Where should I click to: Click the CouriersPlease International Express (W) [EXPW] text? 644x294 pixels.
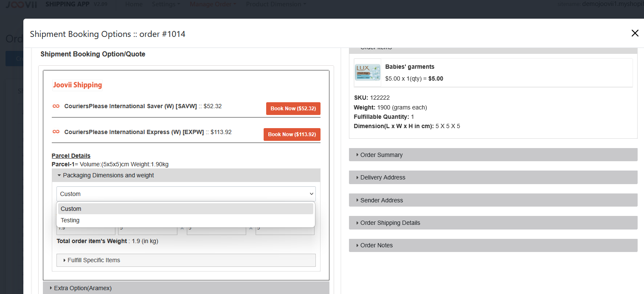click(x=134, y=132)
